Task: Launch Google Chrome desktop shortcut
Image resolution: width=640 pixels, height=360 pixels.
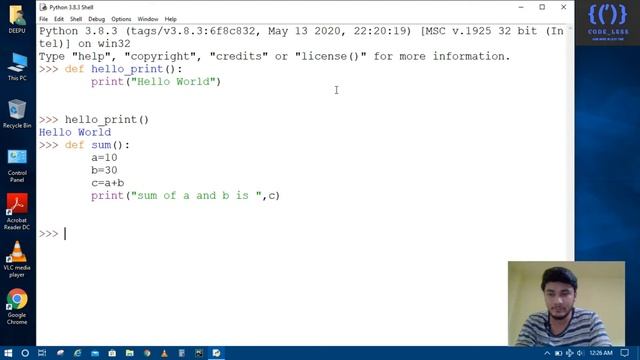Action: tap(17, 306)
